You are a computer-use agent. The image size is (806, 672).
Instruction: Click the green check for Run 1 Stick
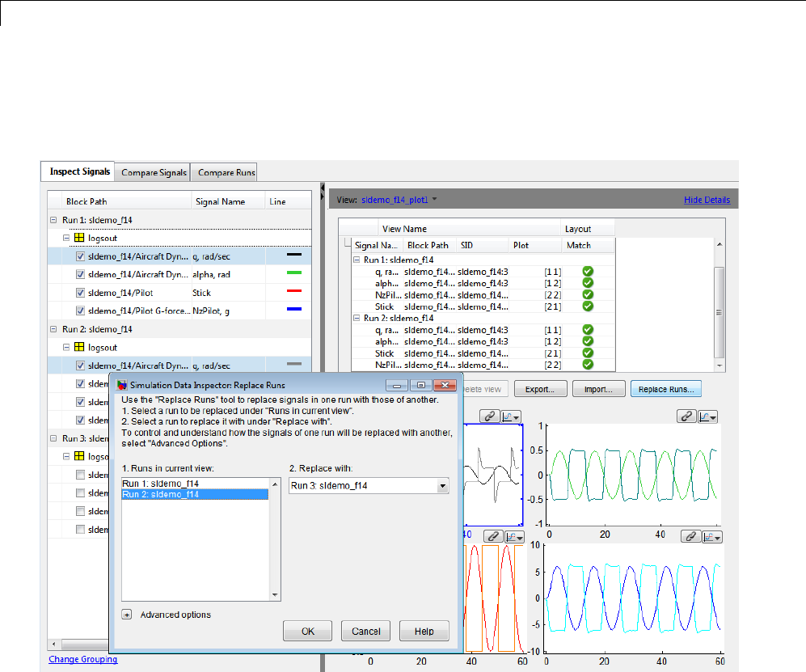tap(588, 306)
